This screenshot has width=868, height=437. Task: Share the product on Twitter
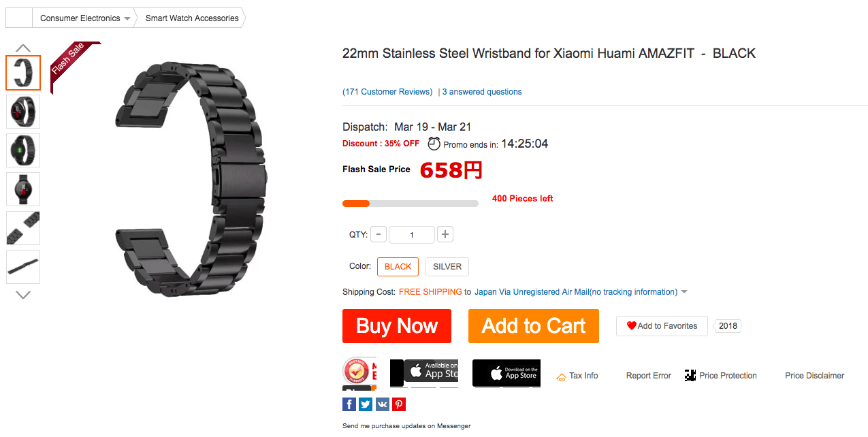(366, 404)
